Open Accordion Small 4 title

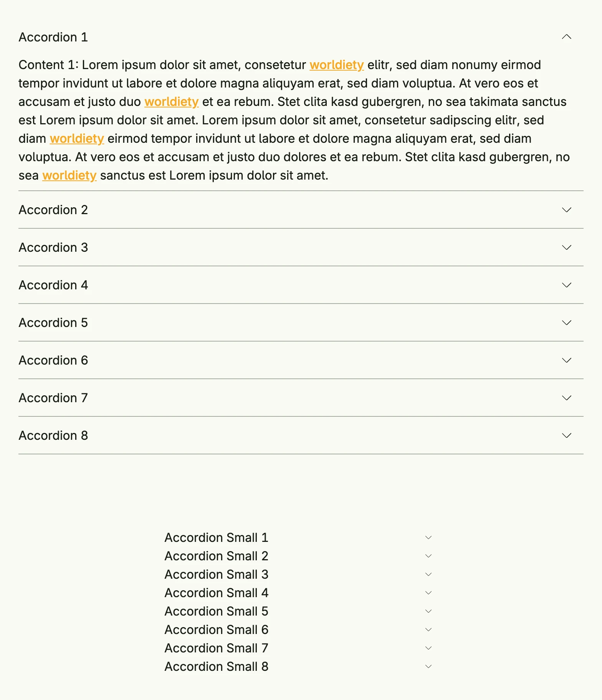[x=217, y=593]
